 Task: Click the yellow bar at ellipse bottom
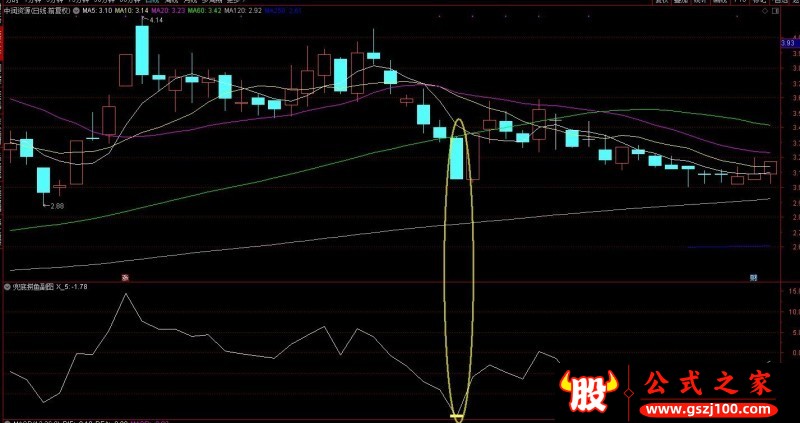(458, 414)
